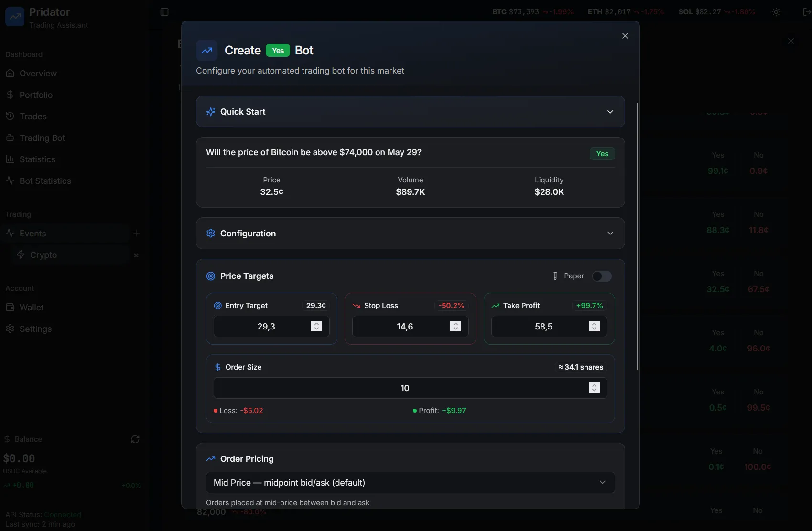
Task: Click the Take Profit uptrend icon
Action: pos(496,306)
